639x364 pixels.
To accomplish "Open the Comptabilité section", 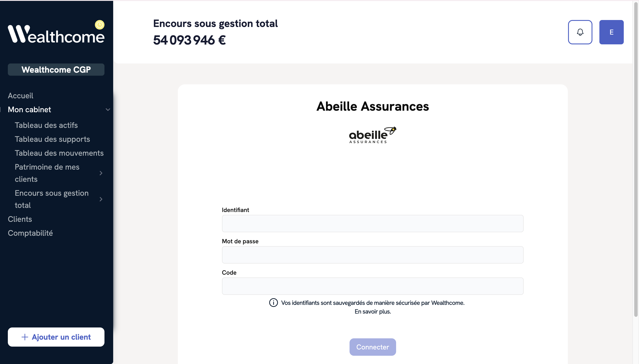I will [30, 233].
